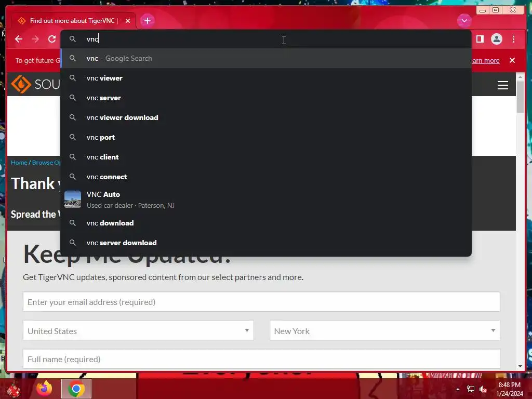Screen dimensions: 532x399
Task: Click the browser forward arrow
Action: (35, 39)
